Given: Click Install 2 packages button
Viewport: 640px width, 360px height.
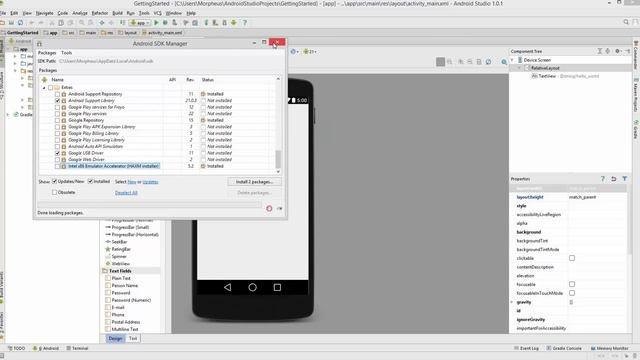Looking at the screenshot, I should click(254, 182).
